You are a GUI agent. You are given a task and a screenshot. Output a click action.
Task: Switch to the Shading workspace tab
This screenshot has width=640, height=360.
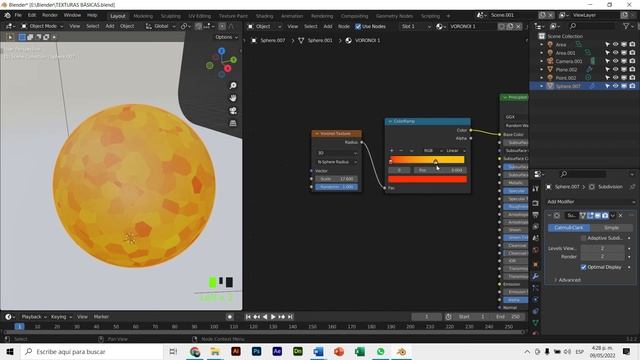pos(264,16)
